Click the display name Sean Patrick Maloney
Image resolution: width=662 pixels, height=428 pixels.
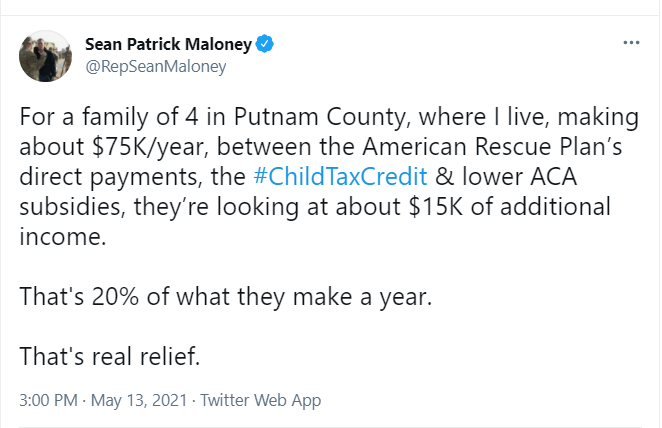click(x=168, y=44)
